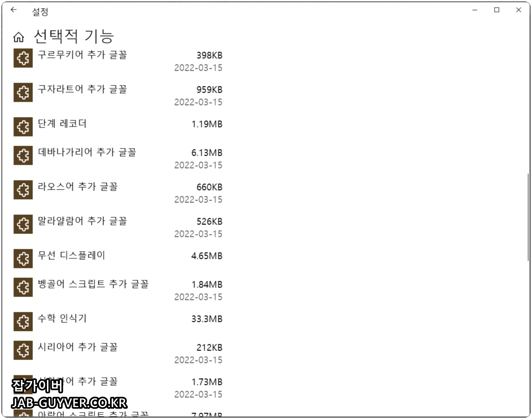Image resolution: width=532 pixels, height=419 pixels.
Task: Click the 398KB size value
Action: pyautogui.click(x=209, y=55)
